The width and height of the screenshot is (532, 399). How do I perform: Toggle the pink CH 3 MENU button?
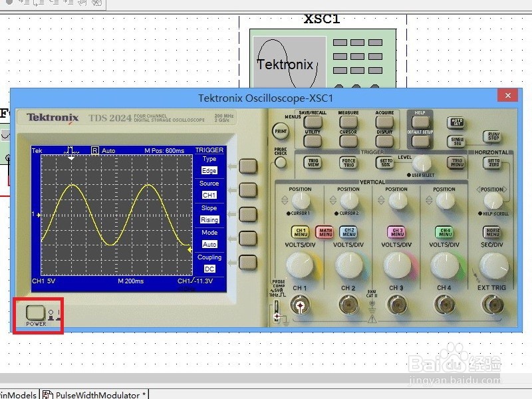tap(396, 232)
